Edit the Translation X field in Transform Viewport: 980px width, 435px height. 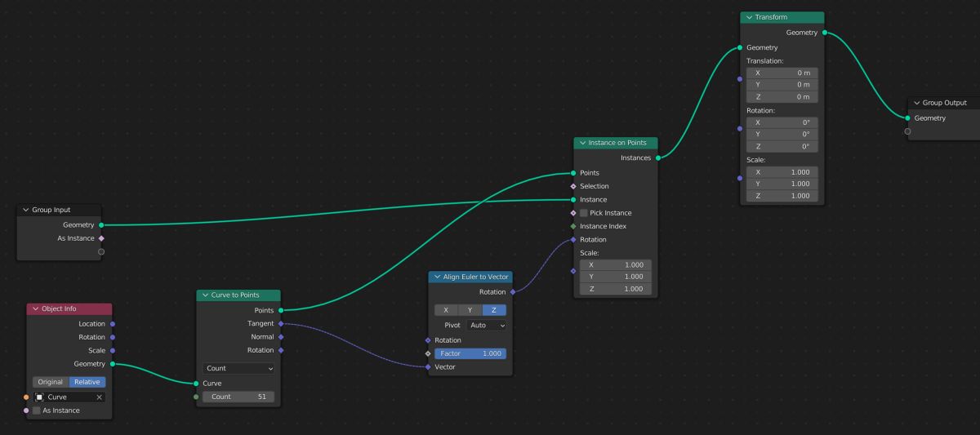point(782,73)
